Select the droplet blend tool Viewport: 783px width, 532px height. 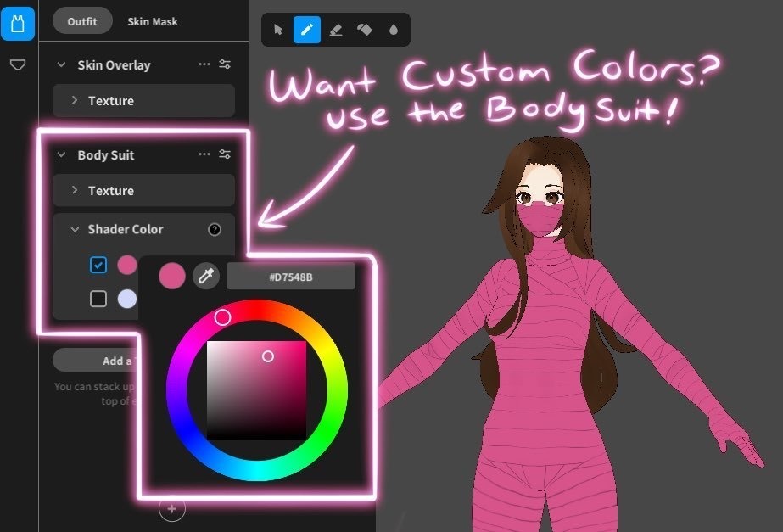pyautogui.click(x=393, y=29)
